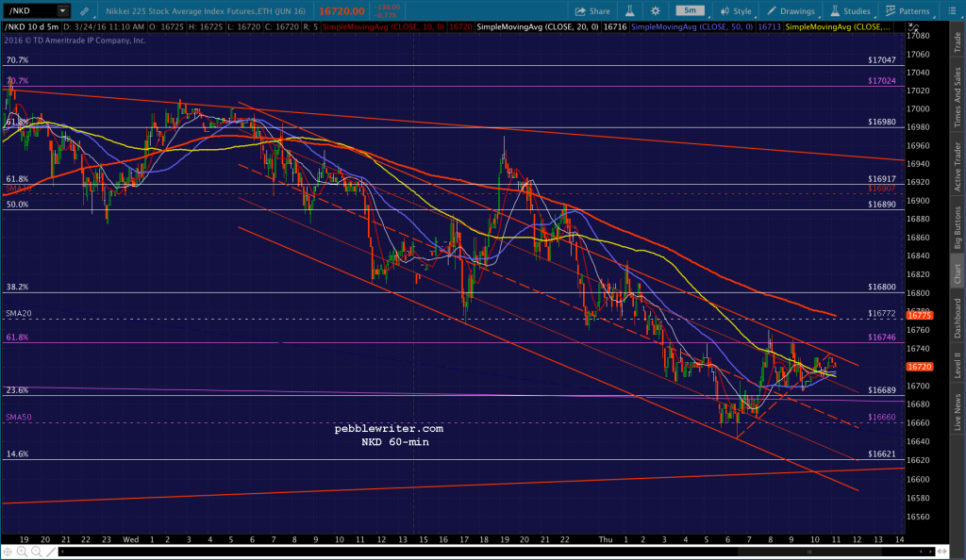Click the /NKD 10 d 5m chart label
The width and height of the screenshot is (966, 560).
32,27
